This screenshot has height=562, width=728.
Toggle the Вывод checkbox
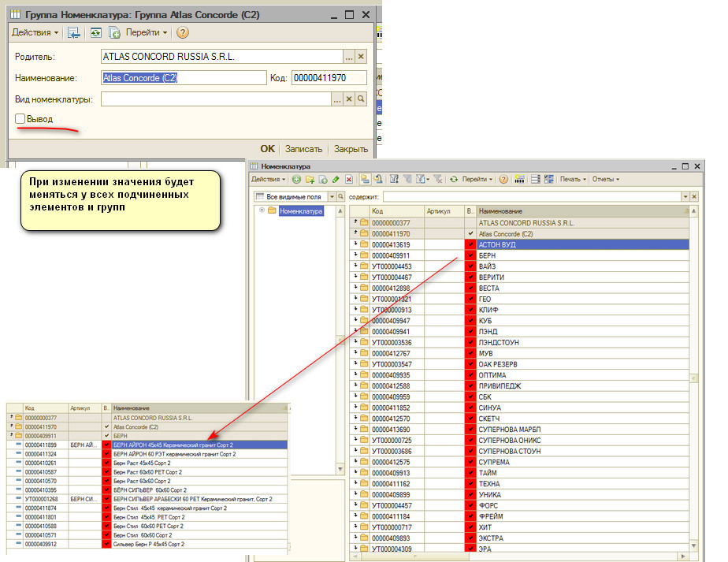tap(20, 119)
